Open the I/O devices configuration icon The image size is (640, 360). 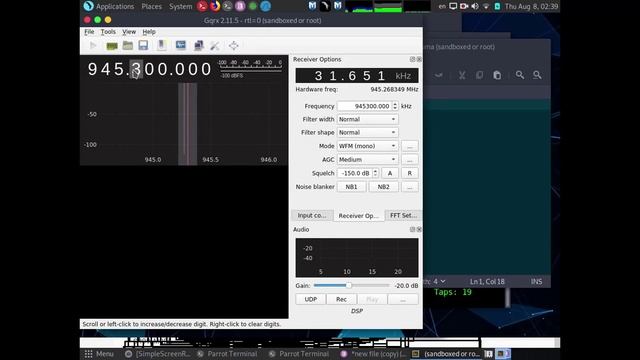(x=112, y=46)
